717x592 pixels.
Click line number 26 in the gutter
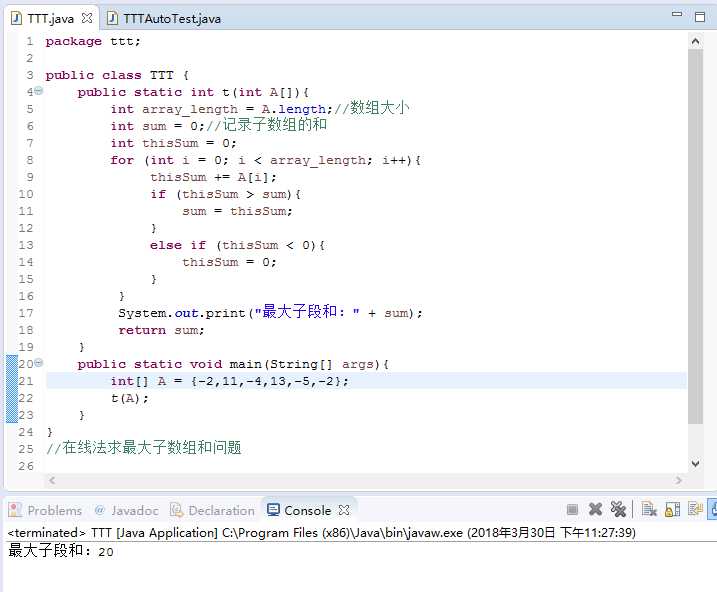(x=26, y=466)
